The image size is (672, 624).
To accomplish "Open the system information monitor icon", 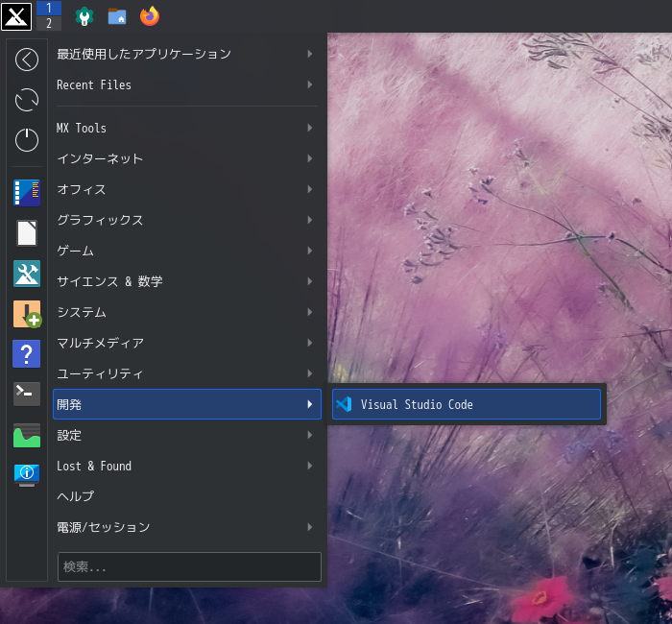I will (x=27, y=475).
